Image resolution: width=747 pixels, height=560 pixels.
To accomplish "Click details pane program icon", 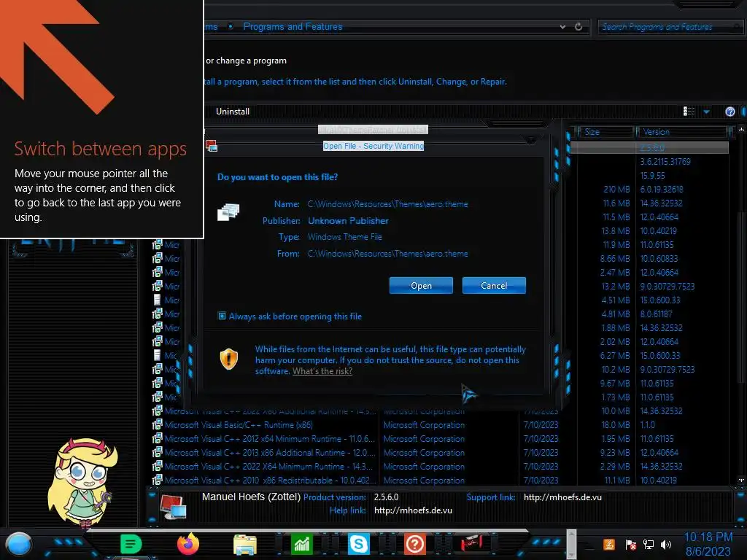I will coord(173,506).
